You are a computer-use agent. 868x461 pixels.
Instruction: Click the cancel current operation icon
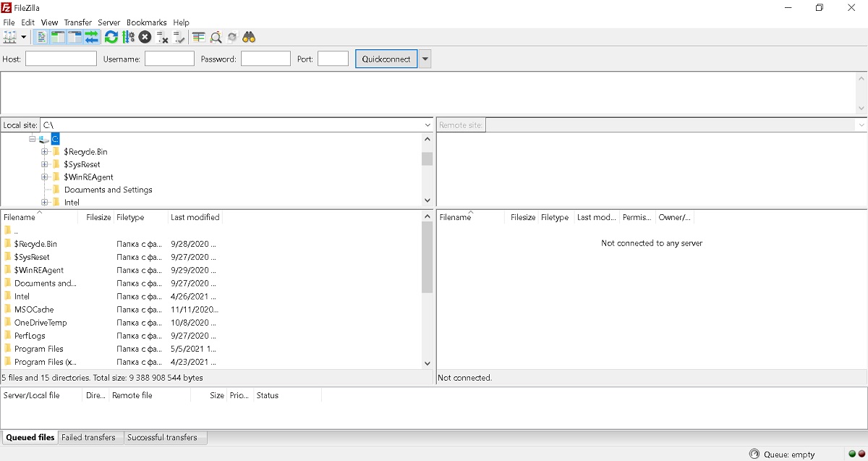(145, 37)
